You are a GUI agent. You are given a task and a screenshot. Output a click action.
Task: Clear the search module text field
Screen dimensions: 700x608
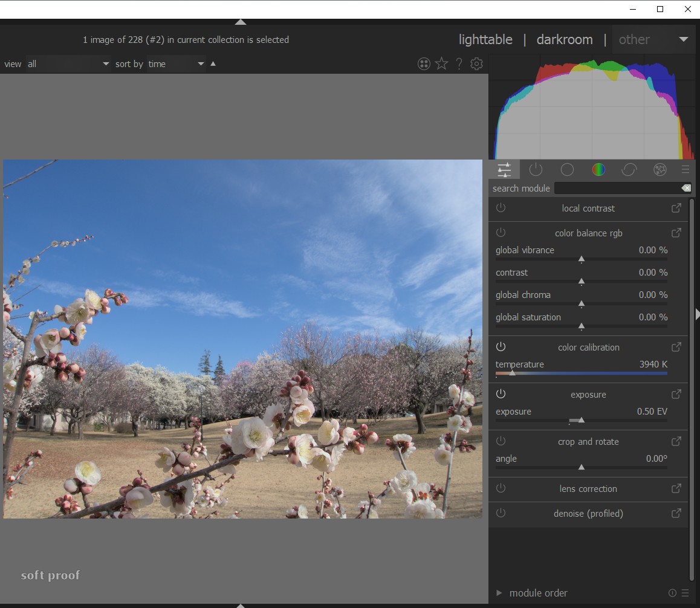click(x=686, y=189)
